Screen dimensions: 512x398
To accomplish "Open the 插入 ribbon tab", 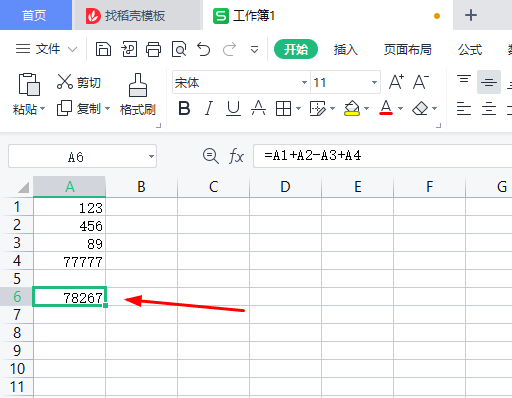I will (346, 50).
